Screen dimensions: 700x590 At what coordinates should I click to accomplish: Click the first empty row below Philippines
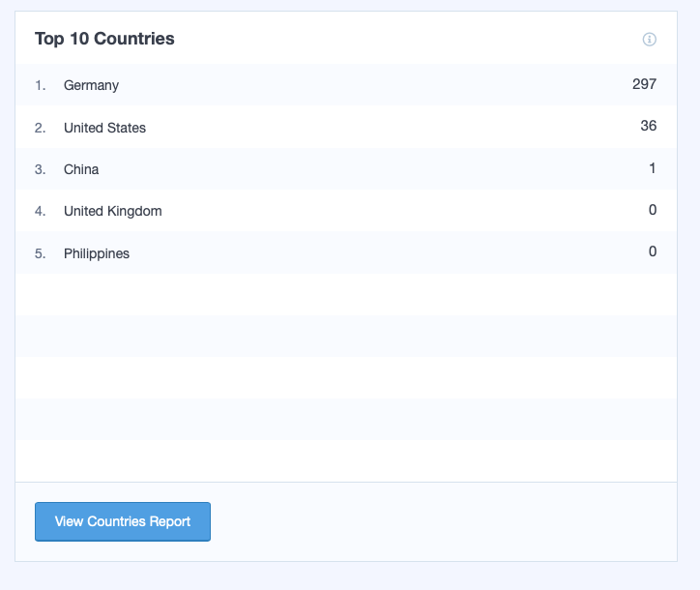tap(346, 294)
